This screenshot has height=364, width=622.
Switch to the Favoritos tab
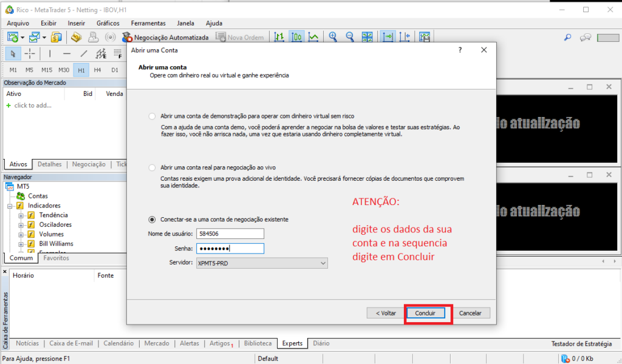pyautogui.click(x=56, y=258)
